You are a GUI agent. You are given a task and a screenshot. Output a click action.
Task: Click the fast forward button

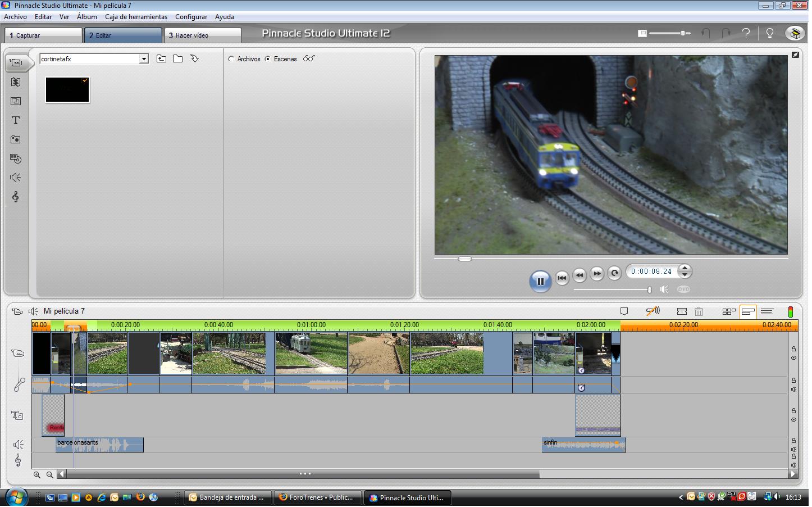(597, 274)
